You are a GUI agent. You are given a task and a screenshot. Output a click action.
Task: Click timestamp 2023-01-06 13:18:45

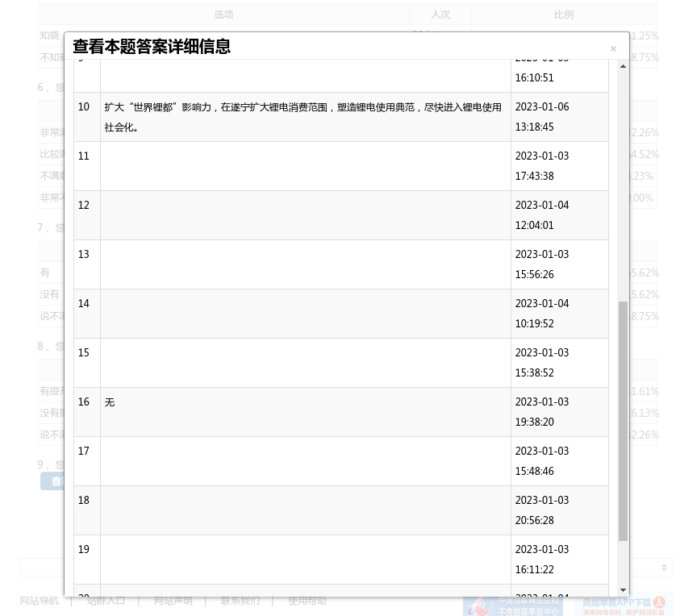click(542, 117)
